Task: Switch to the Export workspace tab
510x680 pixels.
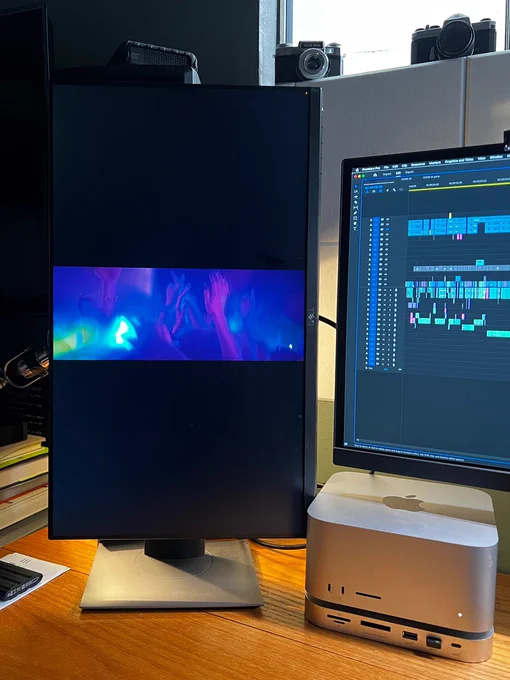Action: (x=409, y=172)
